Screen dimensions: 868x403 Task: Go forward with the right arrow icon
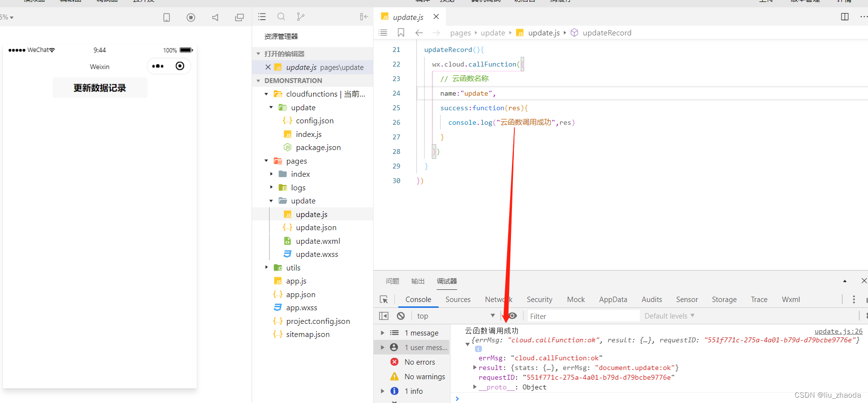click(x=436, y=33)
